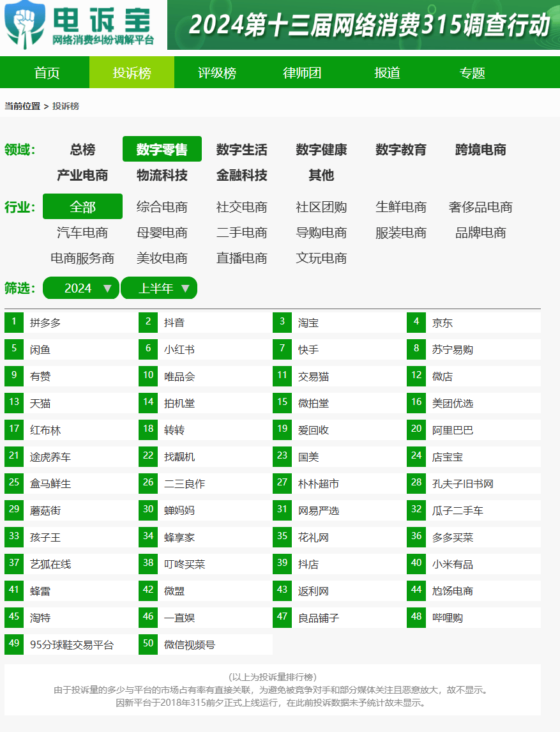
Task: Filter by 电商服务商 industry
Action: 82,257
